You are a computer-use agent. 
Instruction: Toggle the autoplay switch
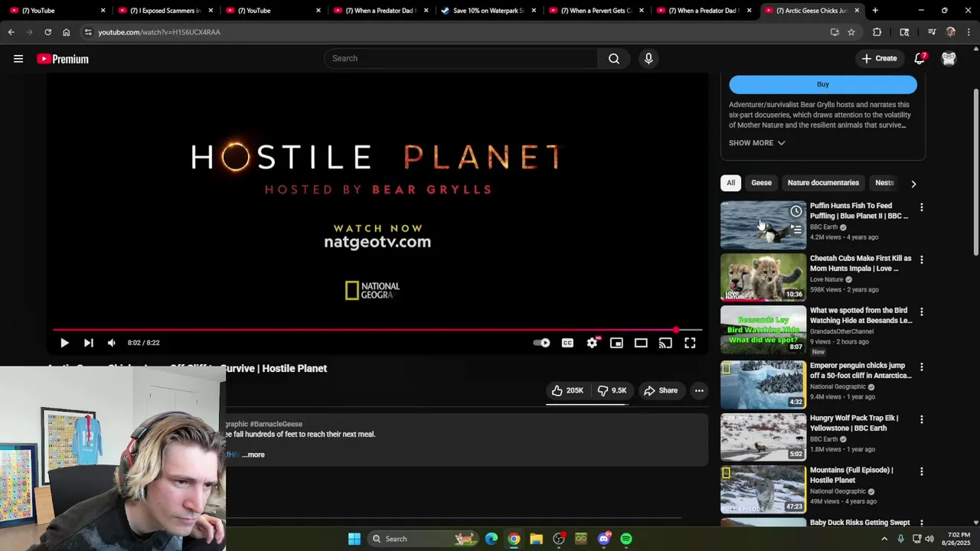[x=541, y=343]
